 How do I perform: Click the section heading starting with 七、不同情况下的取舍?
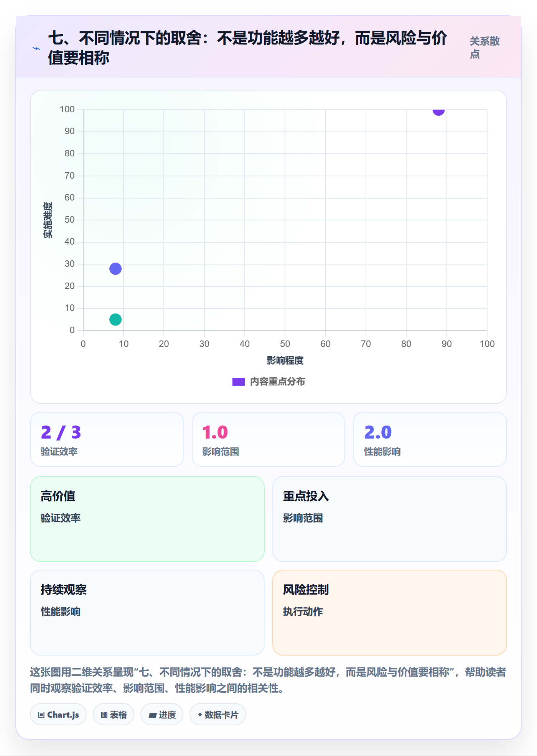click(x=247, y=48)
